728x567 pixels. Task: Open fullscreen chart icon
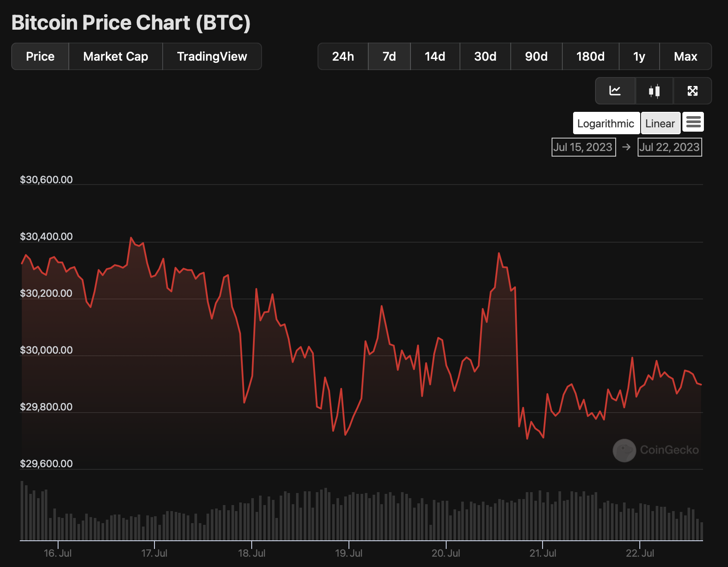[x=692, y=91]
